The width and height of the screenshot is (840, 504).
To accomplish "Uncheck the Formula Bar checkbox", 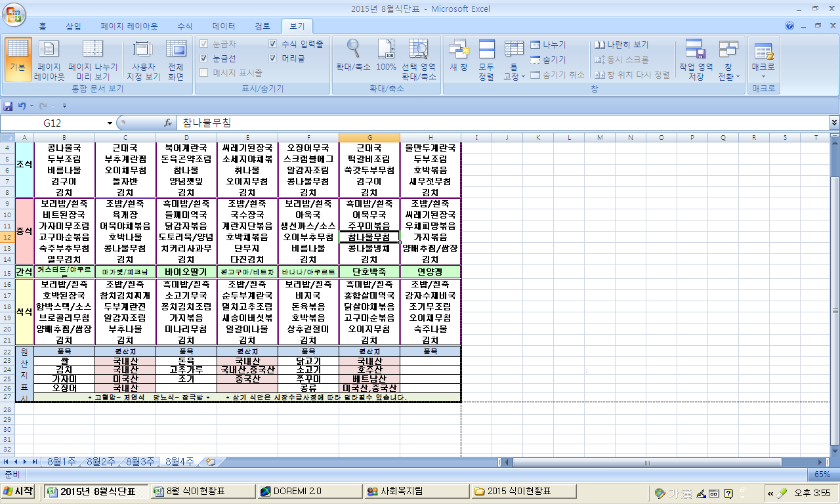I will (x=273, y=45).
